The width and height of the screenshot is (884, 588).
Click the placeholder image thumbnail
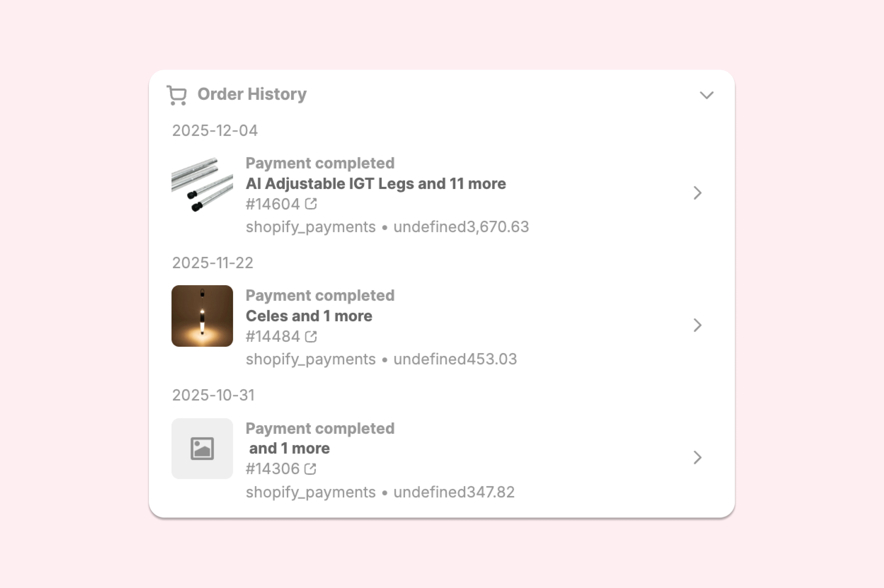coord(202,448)
